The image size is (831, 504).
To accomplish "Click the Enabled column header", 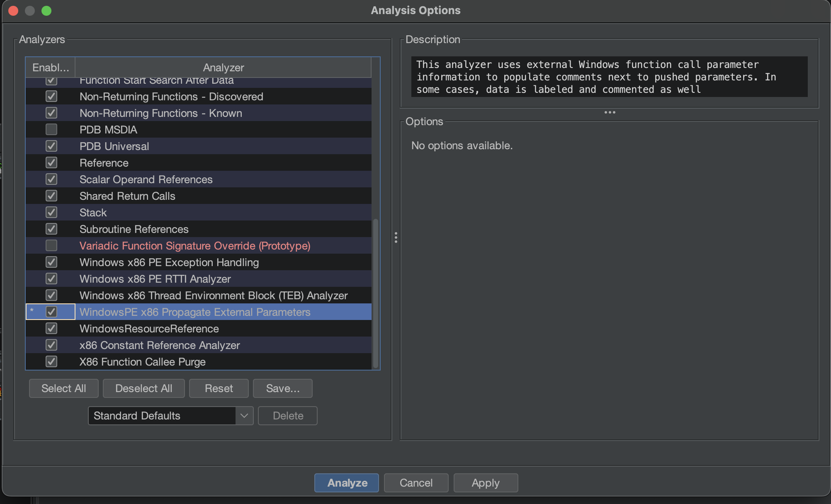I will [51, 68].
